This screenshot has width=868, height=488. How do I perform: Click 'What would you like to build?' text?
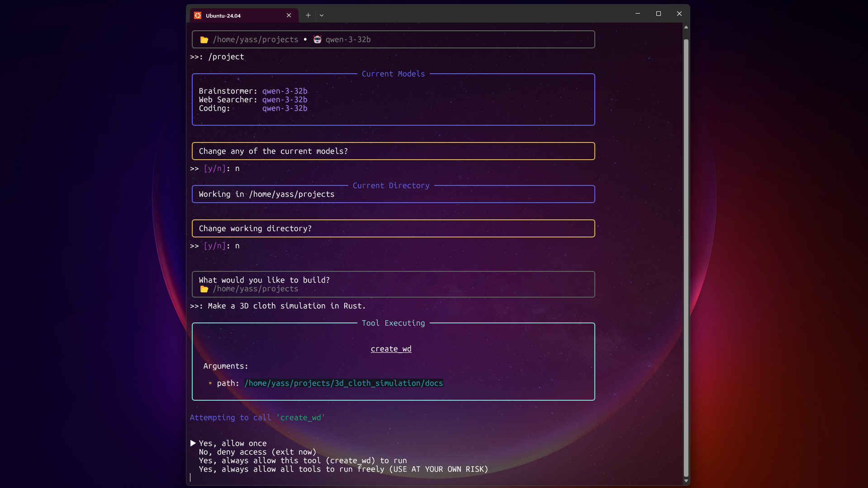(x=264, y=280)
